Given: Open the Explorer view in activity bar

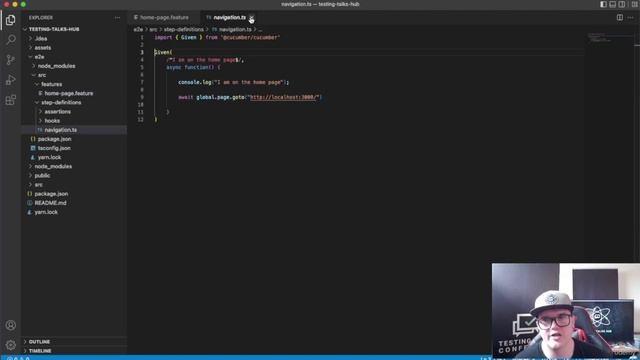Looking at the screenshot, I should 11,20.
